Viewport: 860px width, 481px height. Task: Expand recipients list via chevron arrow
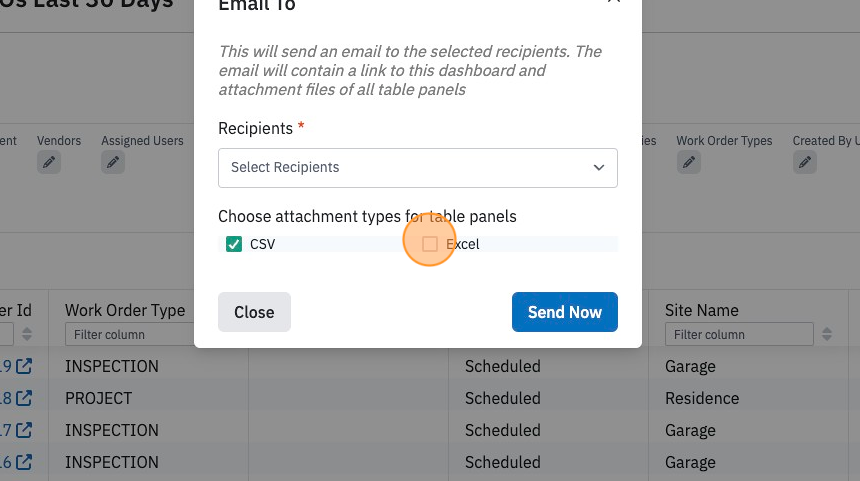pos(599,167)
